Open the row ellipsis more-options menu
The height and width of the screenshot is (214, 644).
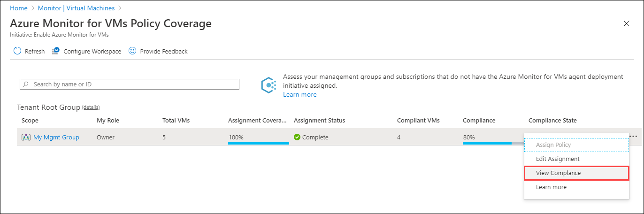[633, 137]
